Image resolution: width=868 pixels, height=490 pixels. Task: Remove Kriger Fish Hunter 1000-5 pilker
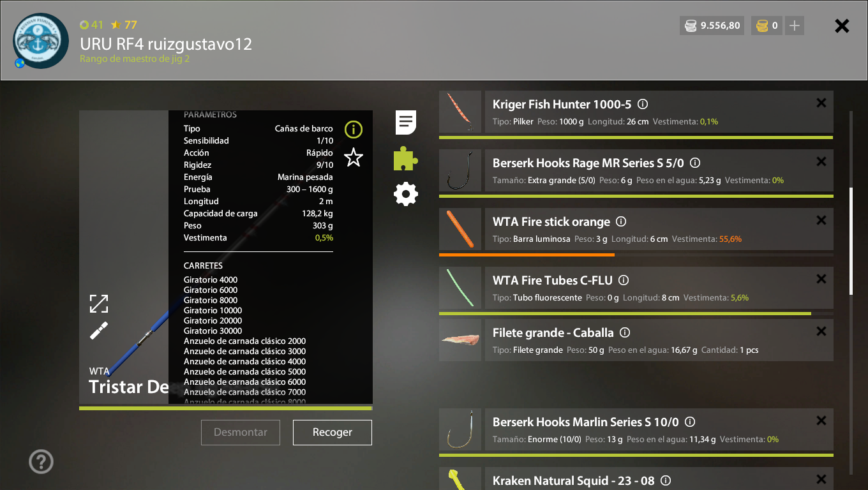click(821, 103)
